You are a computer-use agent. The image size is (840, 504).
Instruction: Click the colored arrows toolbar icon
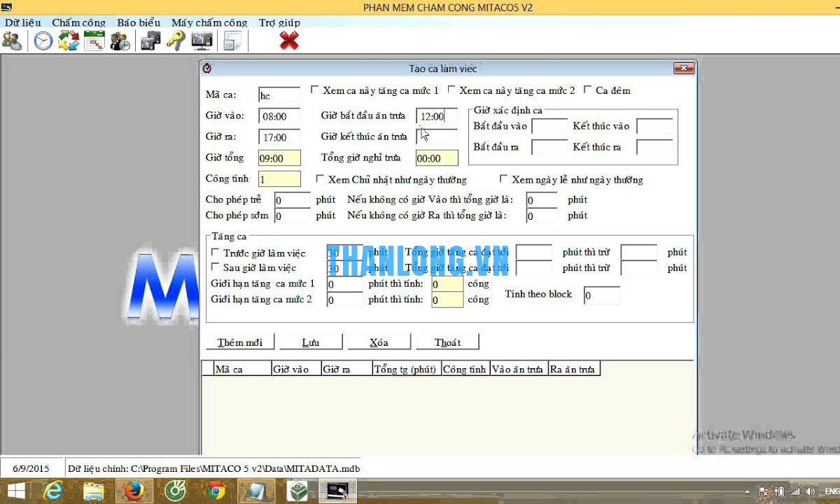tap(69, 41)
